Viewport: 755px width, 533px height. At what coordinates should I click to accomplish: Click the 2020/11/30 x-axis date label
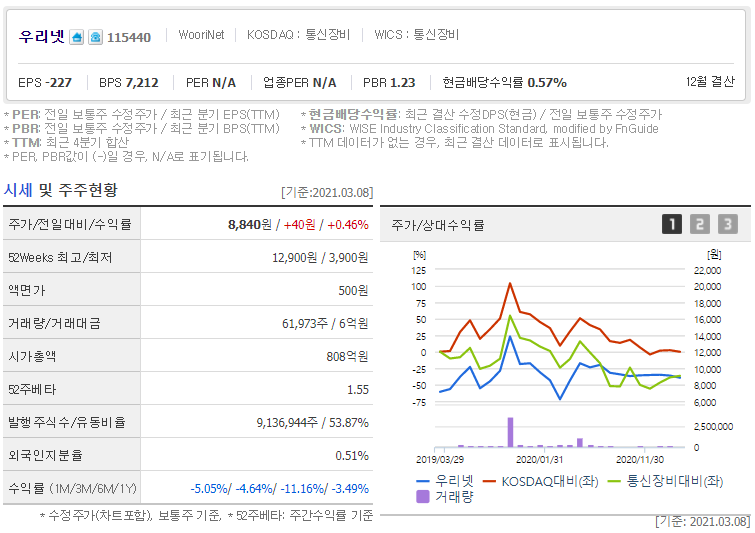[x=640, y=459]
